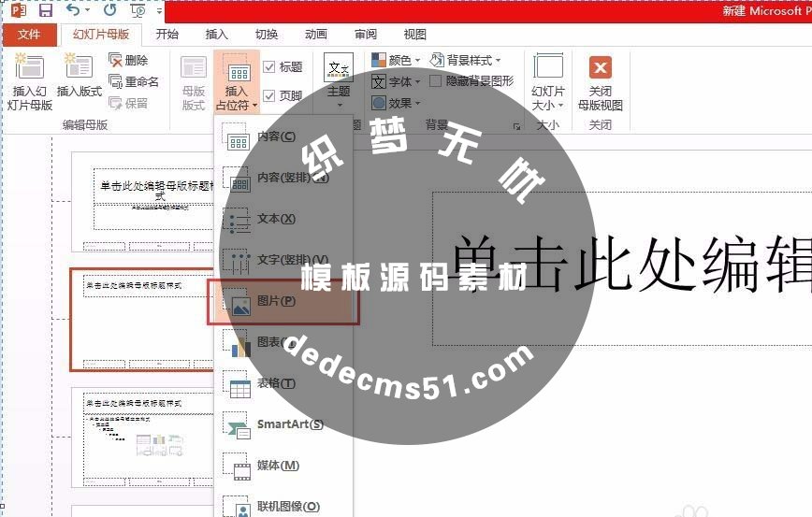Click 插入幻灯片母版 icon
812x517 pixels.
click(x=30, y=81)
